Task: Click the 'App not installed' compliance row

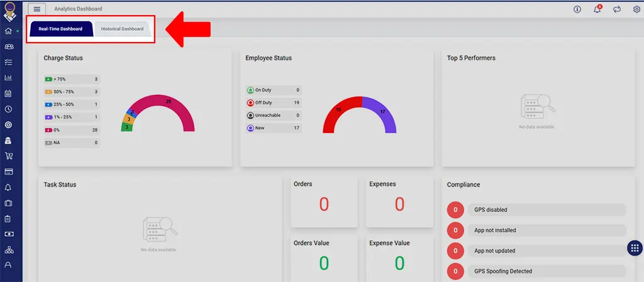Action: (x=547, y=230)
